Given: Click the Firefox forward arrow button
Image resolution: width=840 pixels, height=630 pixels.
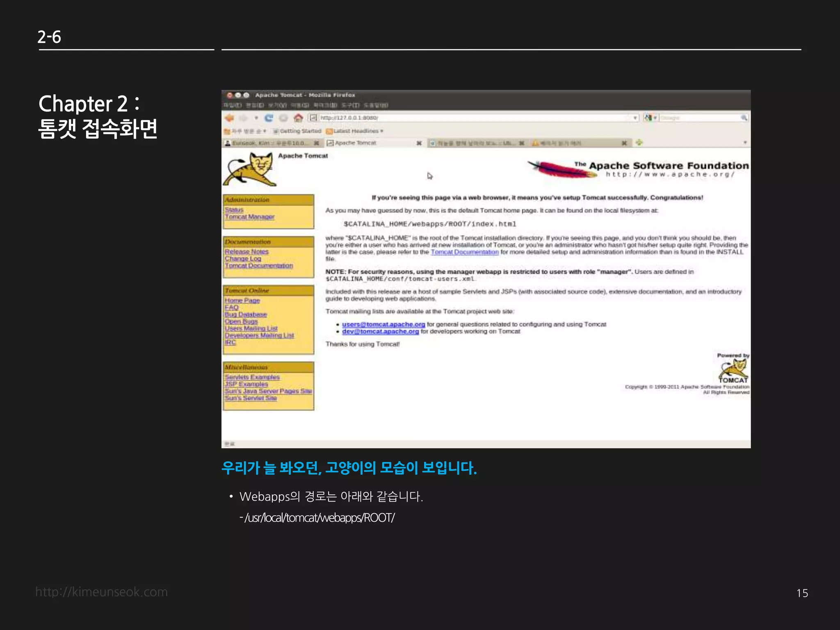Looking at the screenshot, I should [244, 118].
